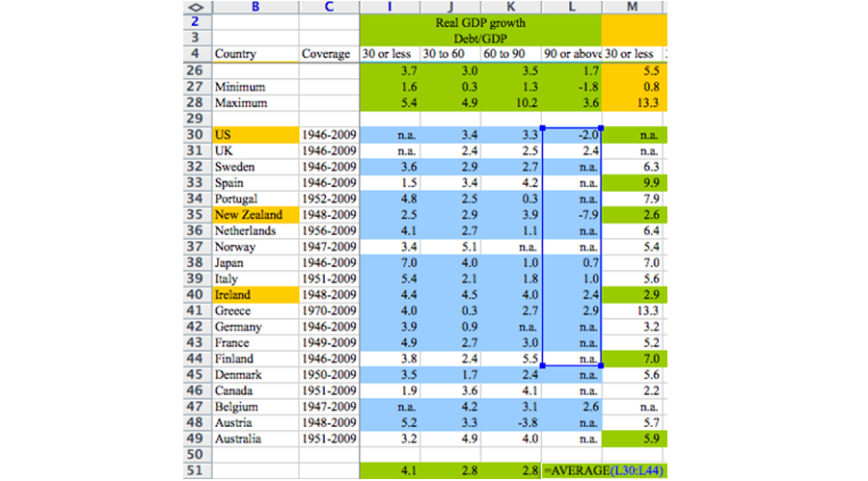
Task: Click the 5.1 value in Norway row
Action: [x=450, y=247]
